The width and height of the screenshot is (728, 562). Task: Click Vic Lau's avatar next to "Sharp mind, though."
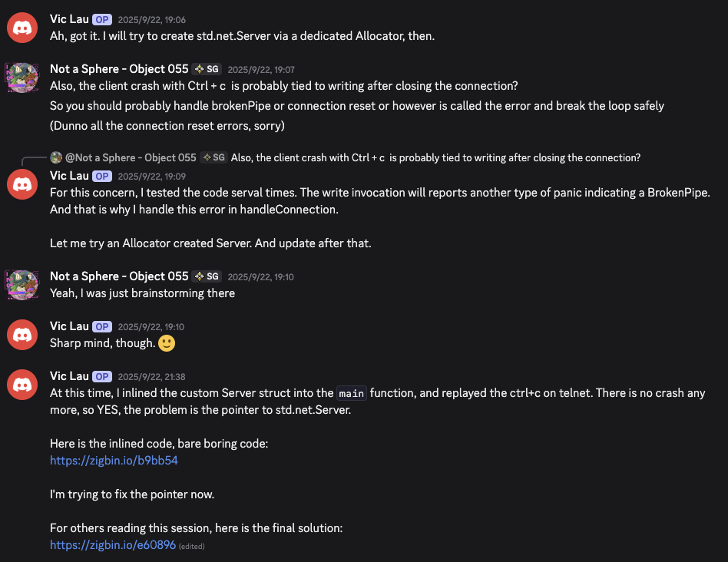tap(22, 335)
